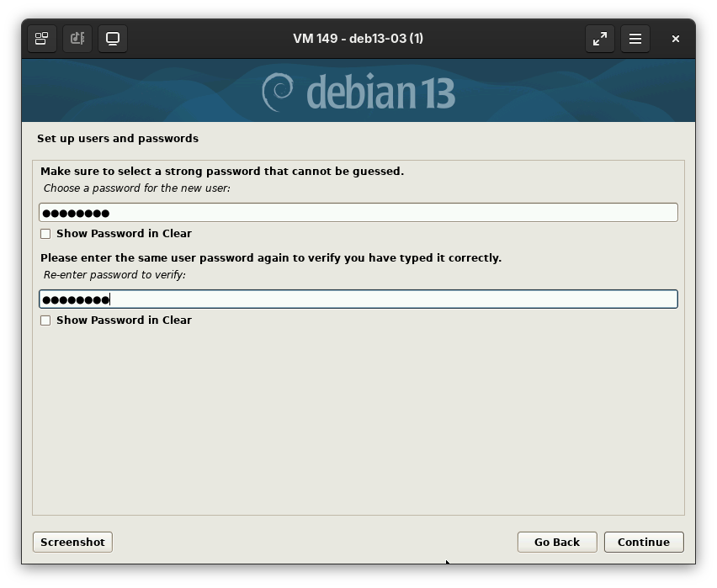Enable Show Password in Clear for verify password
The width and height of the screenshot is (717, 588).
45,320
